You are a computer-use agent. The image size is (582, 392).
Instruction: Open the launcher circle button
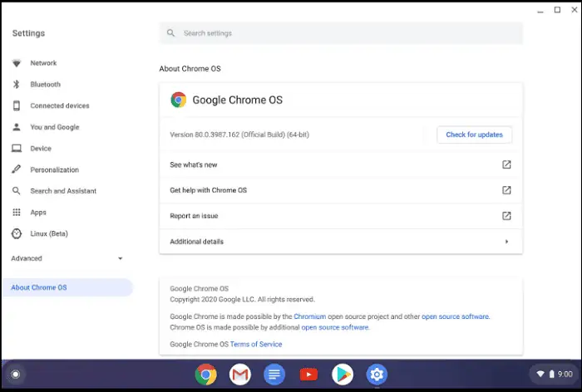pos(16,375)
